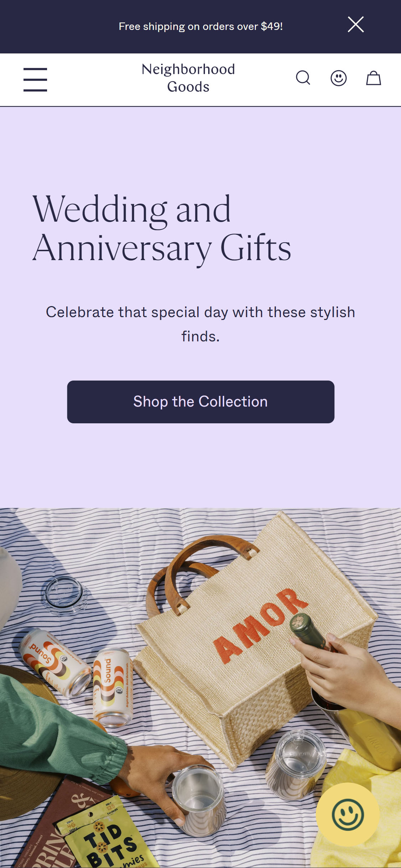Viewport: 401px width, 868px height.
Task: Select the empty glass near photo's top-left
Action: tap(65, 596)
